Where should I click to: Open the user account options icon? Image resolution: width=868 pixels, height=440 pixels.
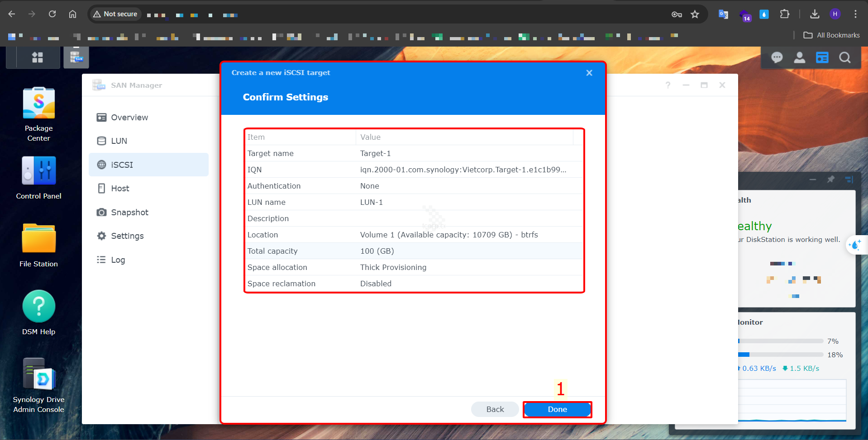(x=799, y=58)
